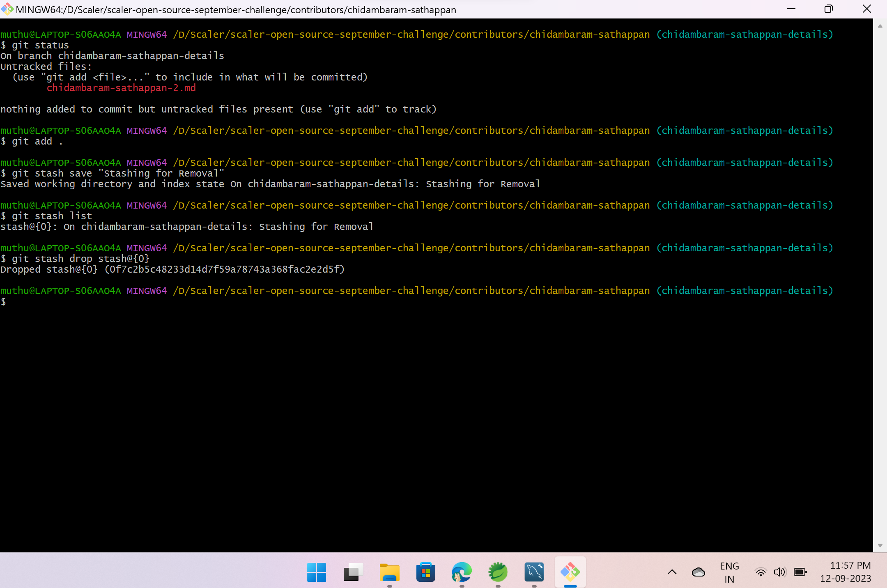
Task: Click the volume indicator in system tray
Action: (x=779, y=572)
